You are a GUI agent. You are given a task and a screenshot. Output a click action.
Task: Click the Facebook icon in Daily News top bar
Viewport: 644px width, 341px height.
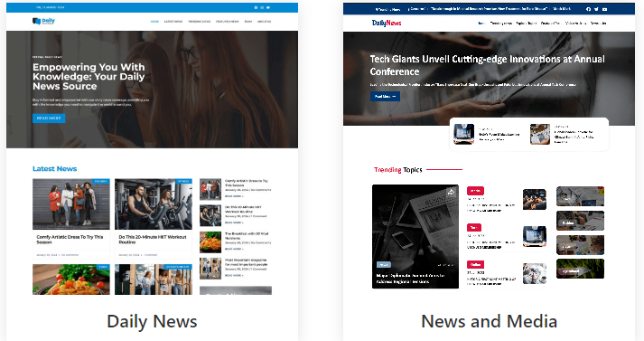click(256, 7)
